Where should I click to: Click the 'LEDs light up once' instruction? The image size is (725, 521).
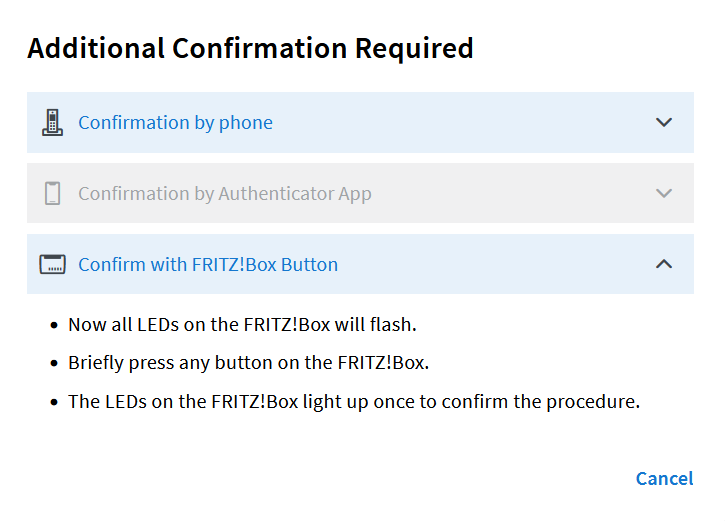pos(354,402)
